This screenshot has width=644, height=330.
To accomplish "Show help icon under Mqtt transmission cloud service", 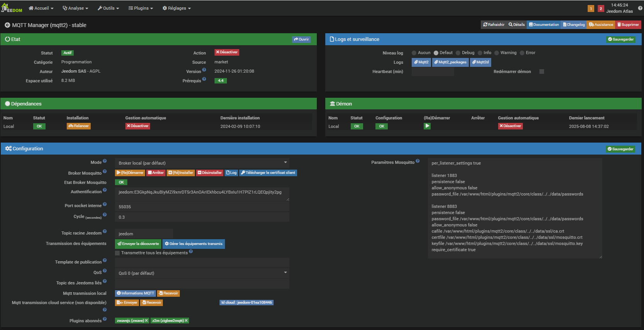I will coord(105,310).
